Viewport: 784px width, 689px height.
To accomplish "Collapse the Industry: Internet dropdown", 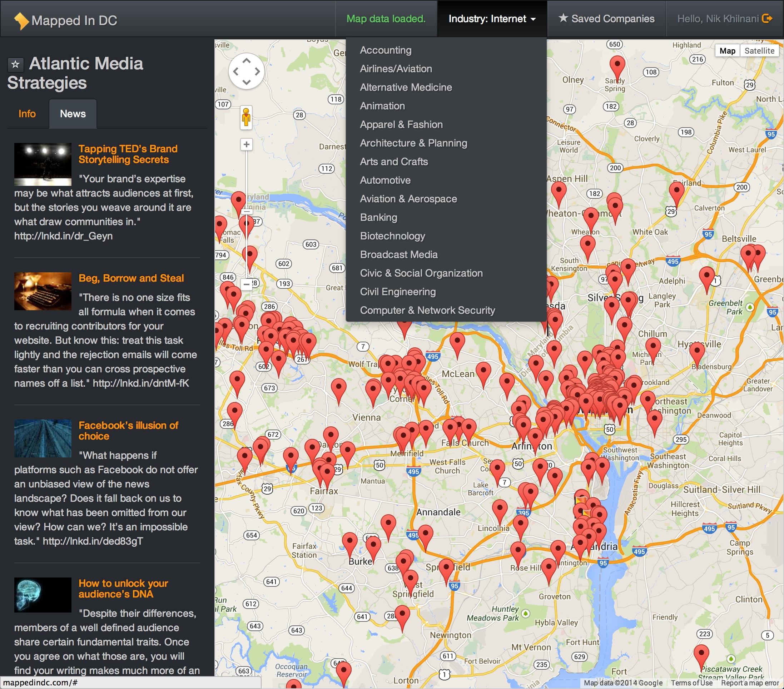I will point(492,19).
